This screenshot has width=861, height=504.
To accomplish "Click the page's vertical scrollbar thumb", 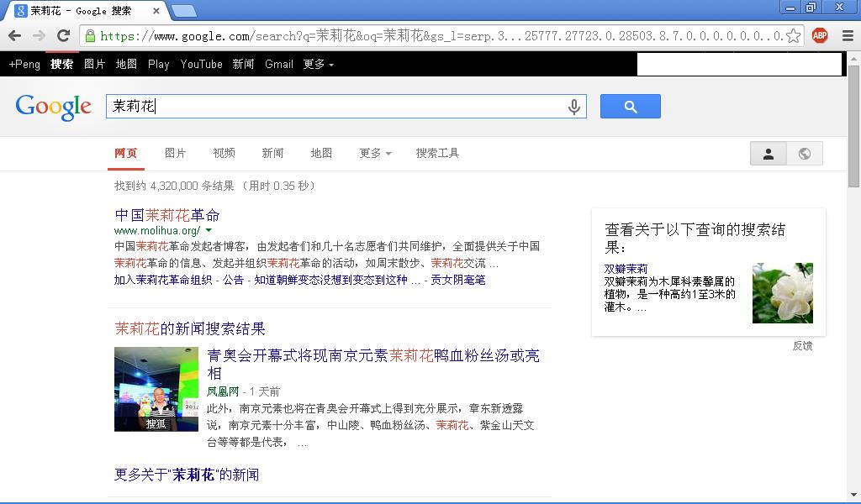I will click(854, 125).
